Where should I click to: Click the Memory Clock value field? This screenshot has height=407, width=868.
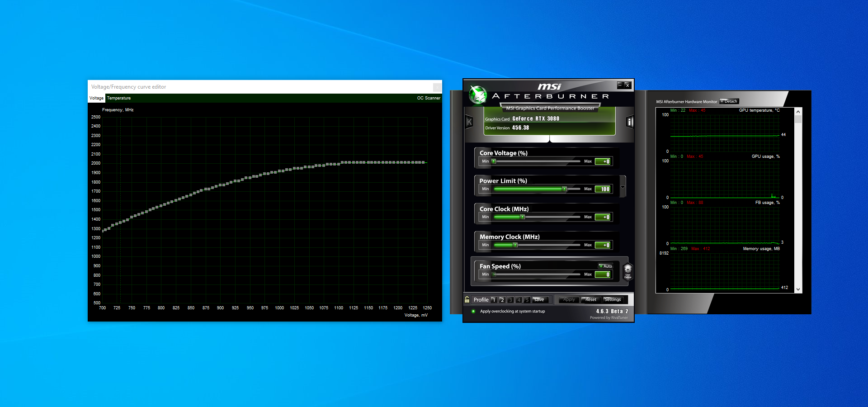click(x=604, y=245)
